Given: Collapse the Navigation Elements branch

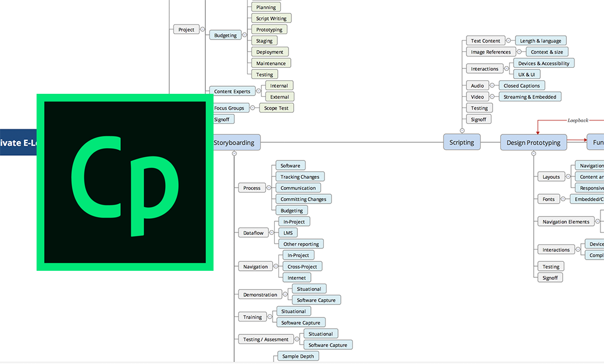Looking at the screenshot, I should coord(598,221).
